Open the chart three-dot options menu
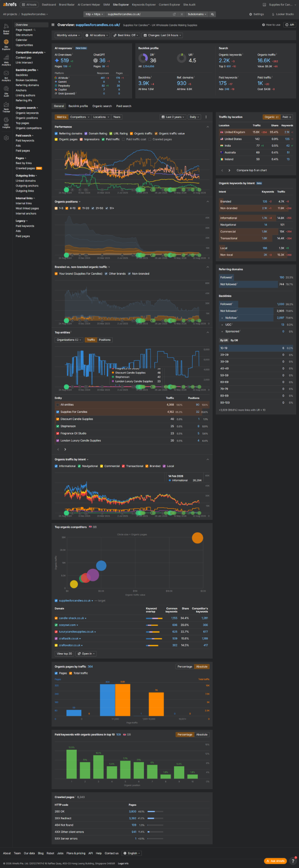The image size is (299, 868). pos(206,117)
